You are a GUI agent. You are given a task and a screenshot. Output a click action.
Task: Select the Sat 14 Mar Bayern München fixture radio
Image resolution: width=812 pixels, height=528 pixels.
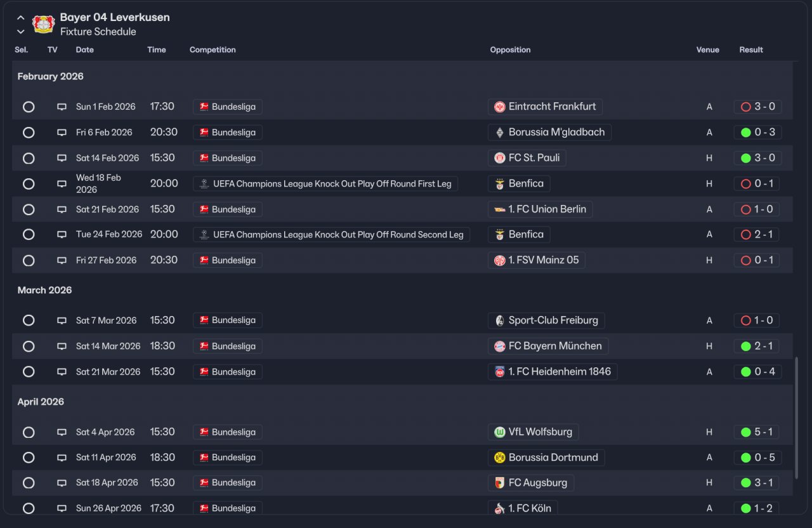[x=29, y=346]
